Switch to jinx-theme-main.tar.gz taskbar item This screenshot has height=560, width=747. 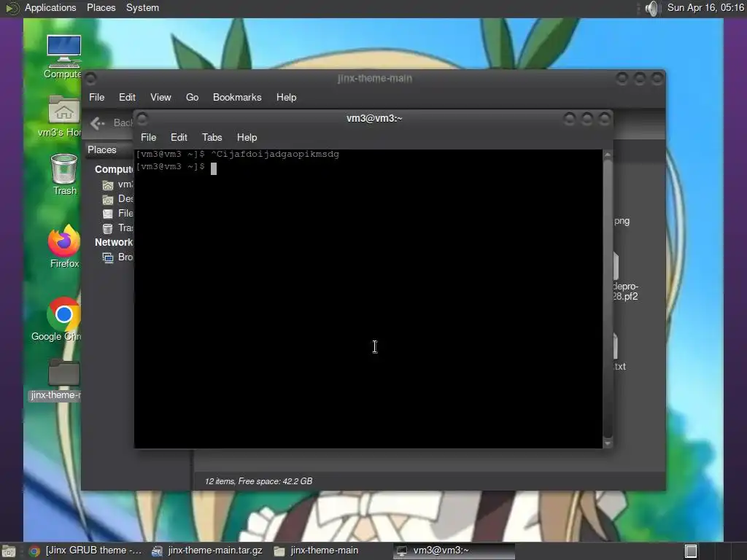click(207, 551)
